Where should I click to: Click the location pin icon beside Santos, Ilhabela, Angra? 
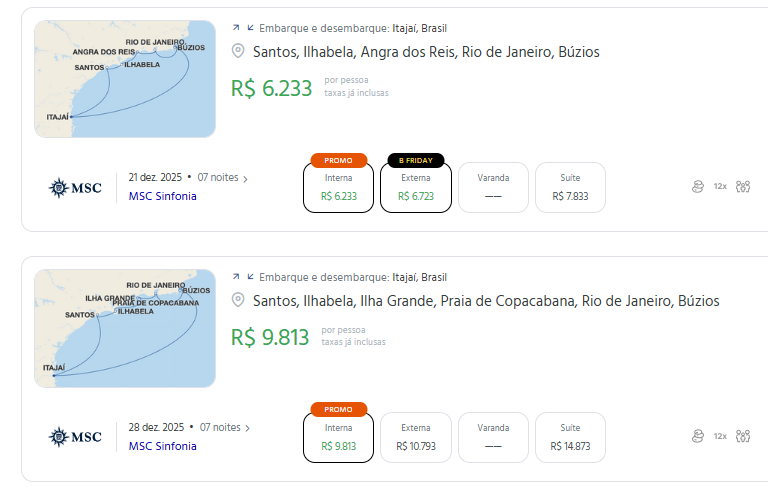click(238, 51)
